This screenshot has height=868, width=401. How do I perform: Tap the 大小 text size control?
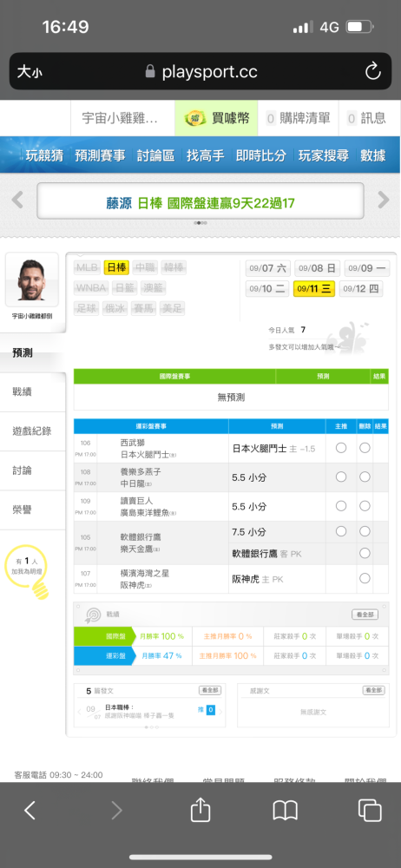(30, 71)
